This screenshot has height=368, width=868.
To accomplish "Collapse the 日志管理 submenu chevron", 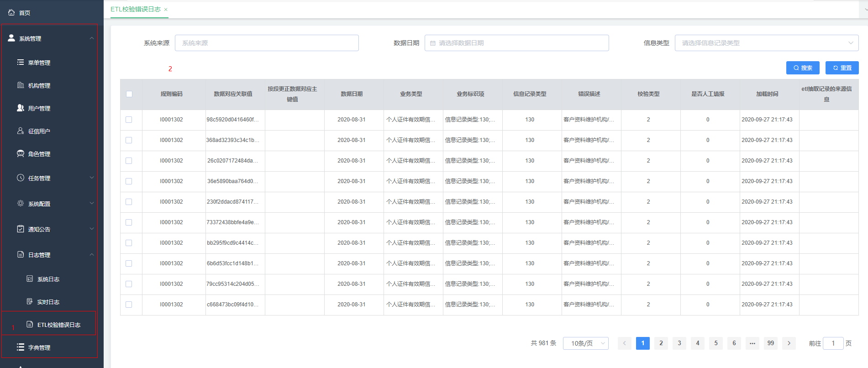I will coord(92,254).
